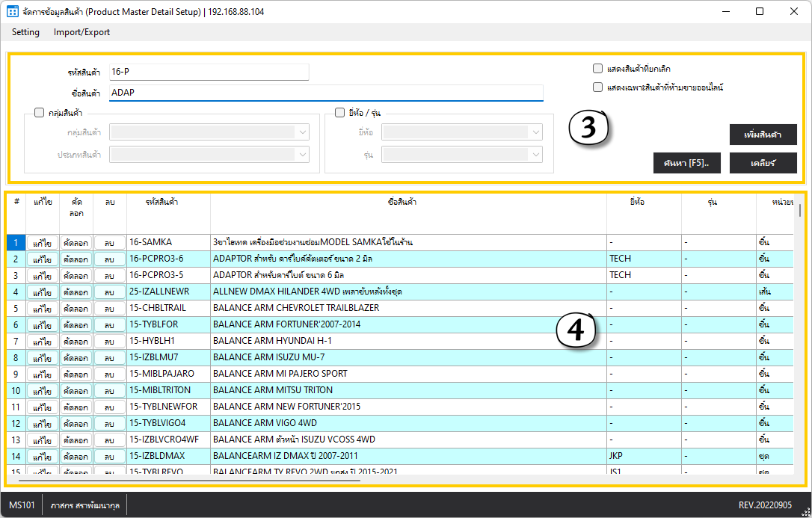The image size is (812, 518).
Task: Expand the ยี่ห้อ brand dropdown
Action: (462, 132)
